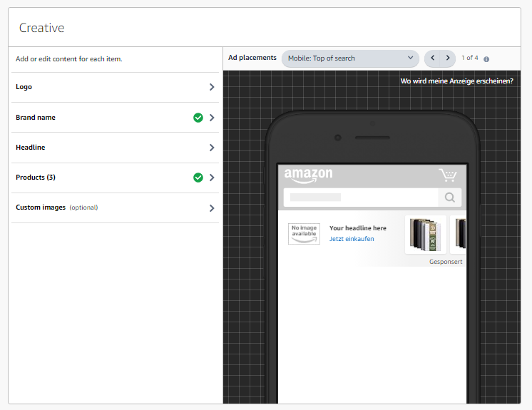Click the search magnifier icon in preview
Screen dimensions: 532x410
[450, 198]
